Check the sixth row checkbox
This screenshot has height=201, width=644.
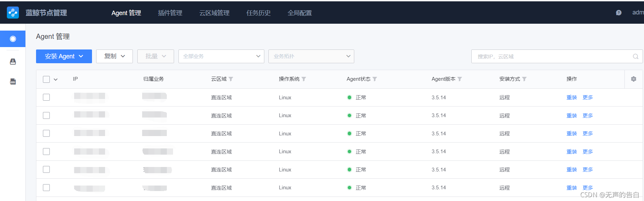pyautogui.click(x=46, y=188)
